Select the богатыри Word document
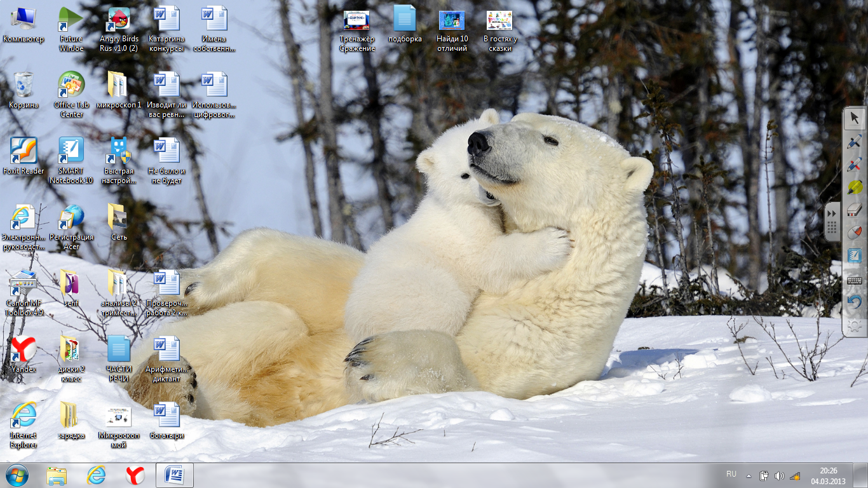Viewport: 868px width, 488px height. point(166,421)
